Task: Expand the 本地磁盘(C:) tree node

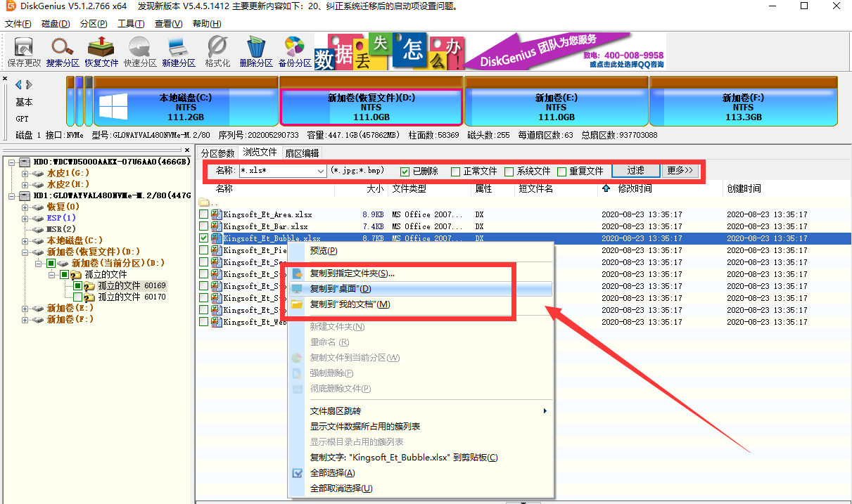Action: point(25,240)
